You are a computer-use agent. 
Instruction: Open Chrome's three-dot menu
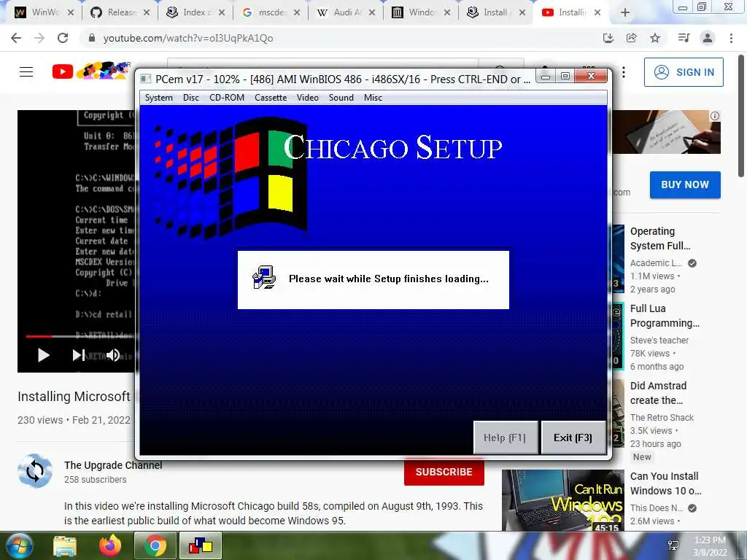pyautogui.click(x=731, y=38)
